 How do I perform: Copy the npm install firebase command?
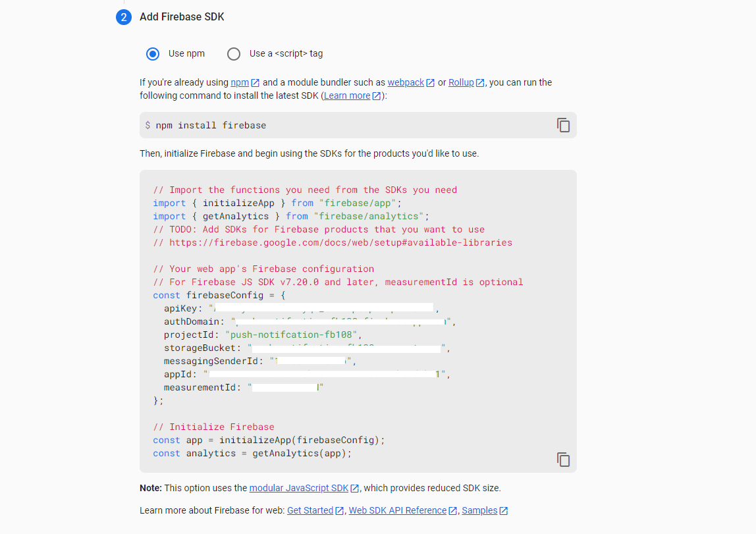pyautogui.click(x=563, y=125)
